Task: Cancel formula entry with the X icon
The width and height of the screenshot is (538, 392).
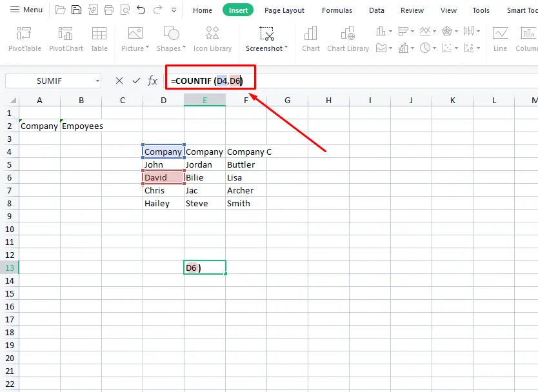Action: [x=119, y=81]
